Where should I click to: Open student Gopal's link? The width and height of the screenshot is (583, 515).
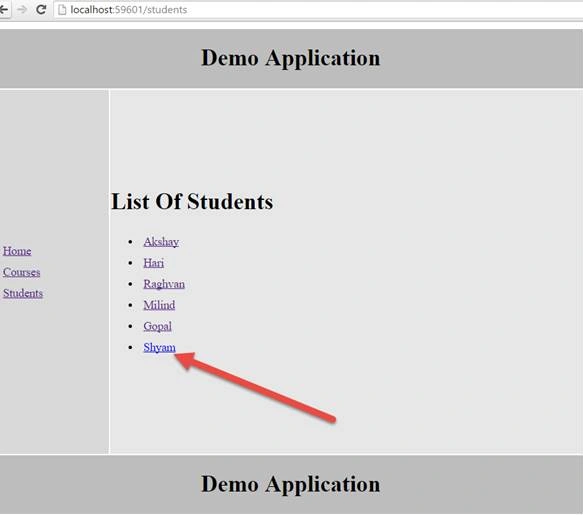(x=158, y=326)
